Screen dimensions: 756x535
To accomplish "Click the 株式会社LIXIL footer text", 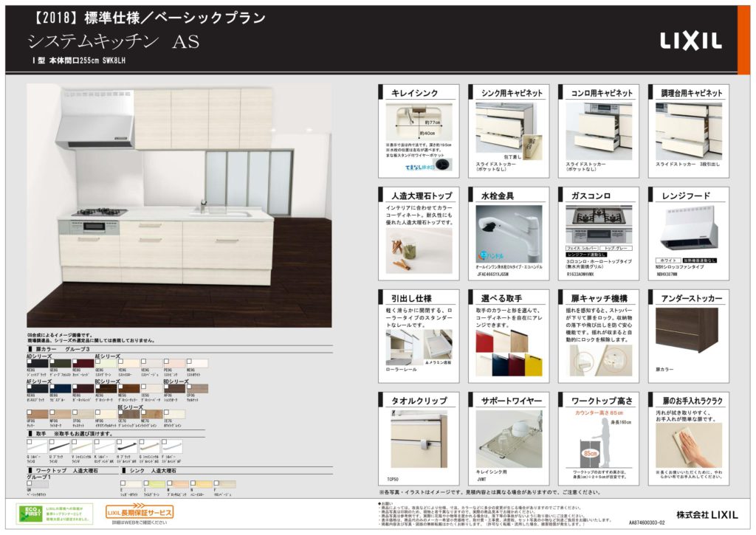I will tap(707, 515).
